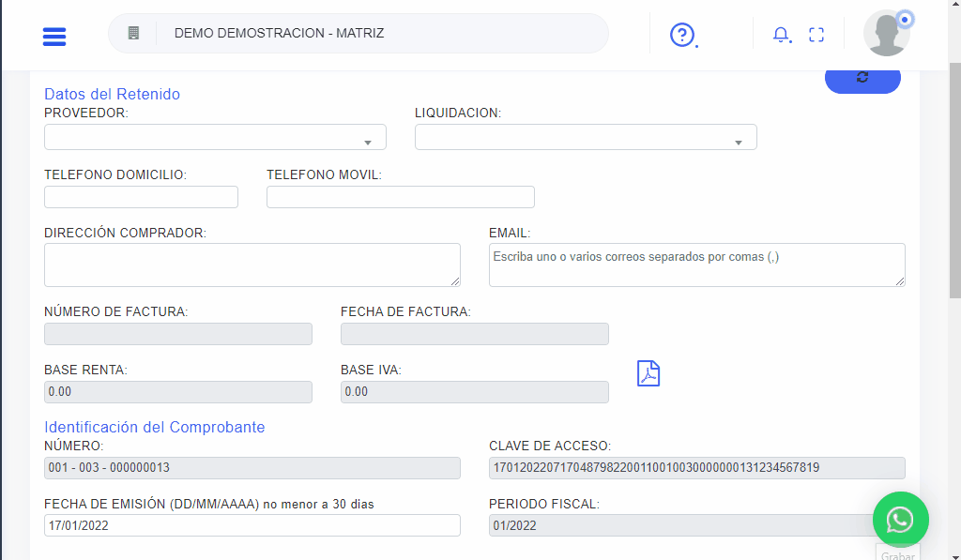The height and width of the screenshot is (560, 961).
Task: Open the notifications bell
Action: tap(780, 35)
